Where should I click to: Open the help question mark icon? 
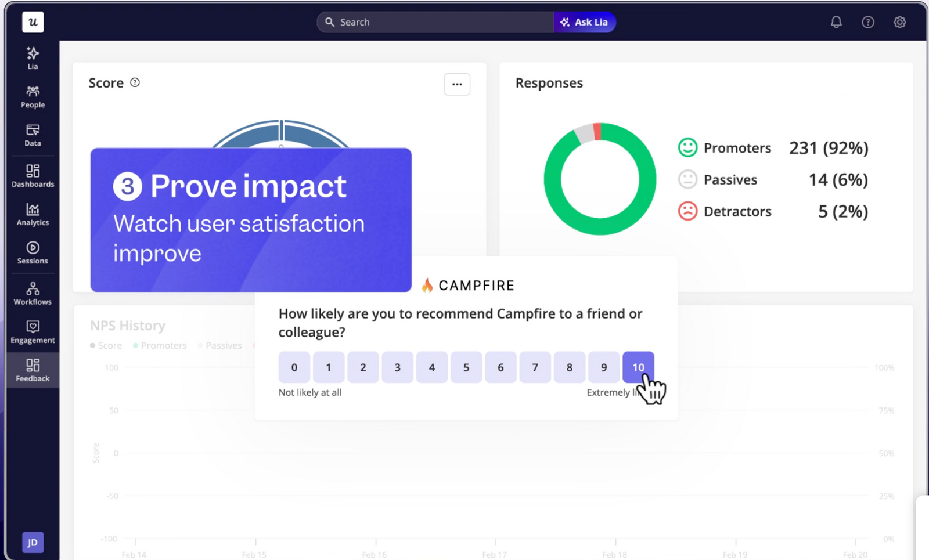(x=868, y=22)
